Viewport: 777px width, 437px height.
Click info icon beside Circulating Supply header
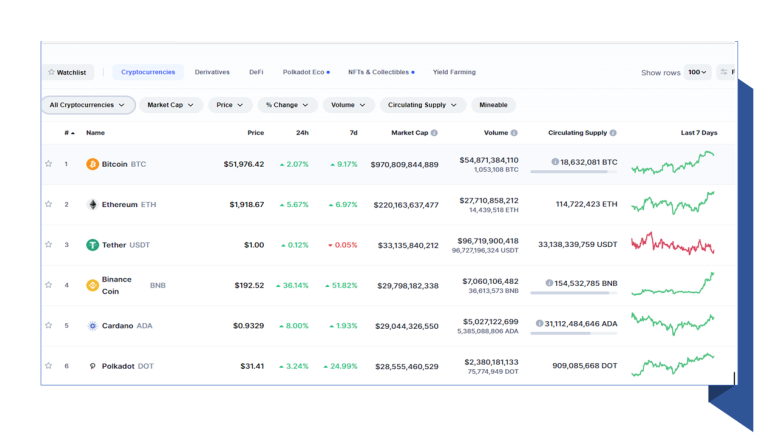click(x=613, y=133)
